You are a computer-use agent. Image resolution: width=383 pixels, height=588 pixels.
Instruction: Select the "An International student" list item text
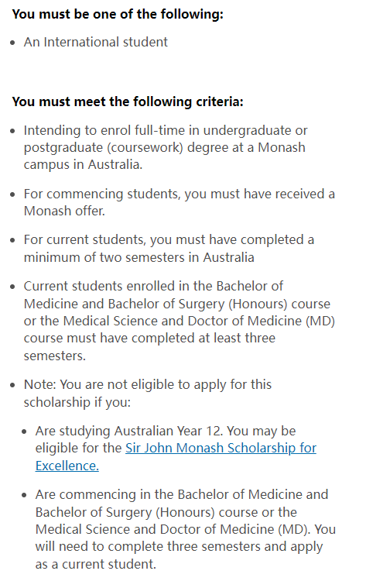coord(95,42)
